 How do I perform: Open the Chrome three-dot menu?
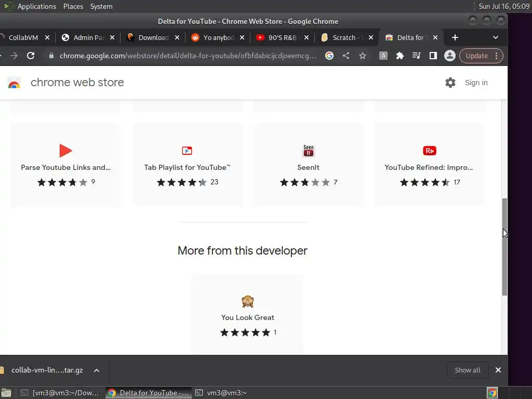tap(496, 56)
